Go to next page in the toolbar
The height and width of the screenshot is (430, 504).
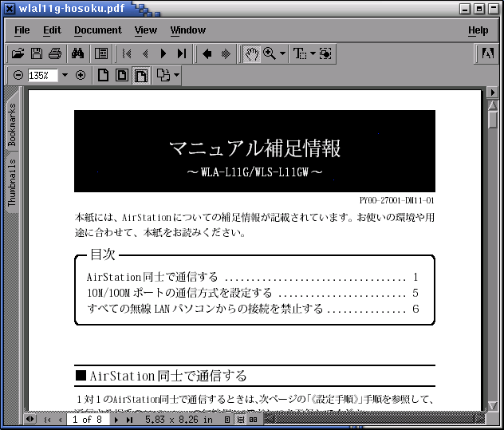[163, 53]
